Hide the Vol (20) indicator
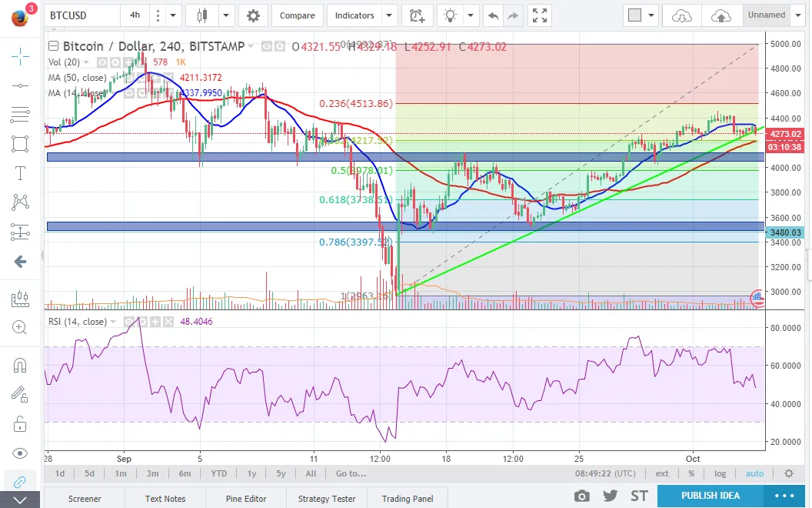This screenshot has width=812, height=508. [x=102, y=62]
